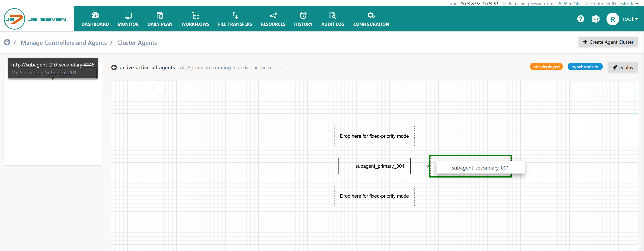Viewport: 644px width, 251px height.
Task: Click the not deployed status badge
Action: [546, 67]
